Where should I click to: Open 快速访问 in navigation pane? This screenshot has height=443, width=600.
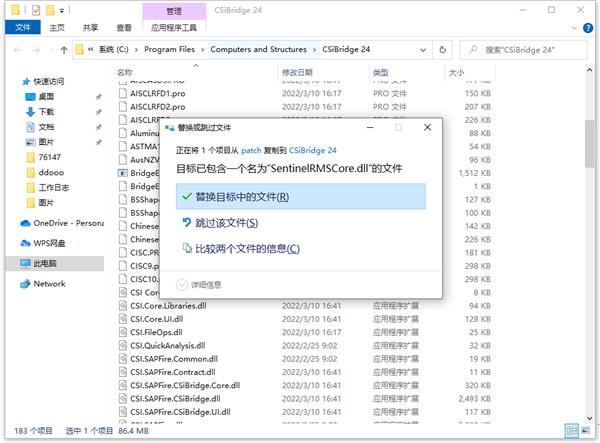pos(49,81)
